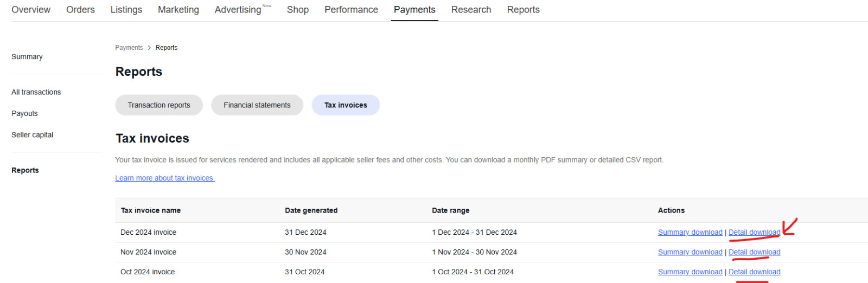Select the Financial statements pill button
Viewport: 868px width, 283px height.
pyautogui.click(x=257, y=105)
